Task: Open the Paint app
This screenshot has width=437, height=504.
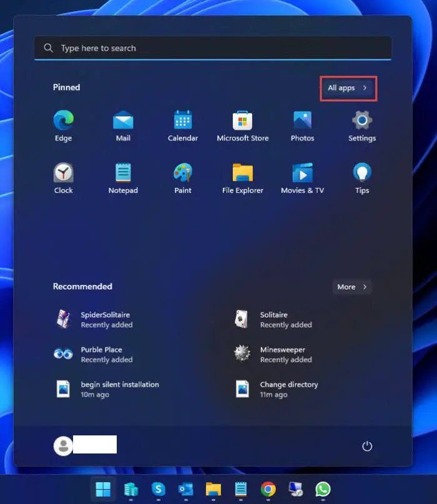Action: coord(183,178)
